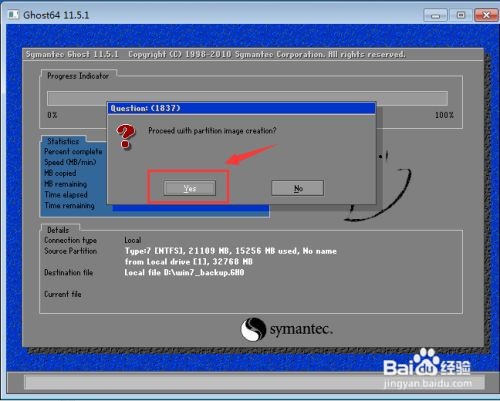Click the Ghost64 app icon in title bar
The image size is (500, 401).
pos(14,15)
